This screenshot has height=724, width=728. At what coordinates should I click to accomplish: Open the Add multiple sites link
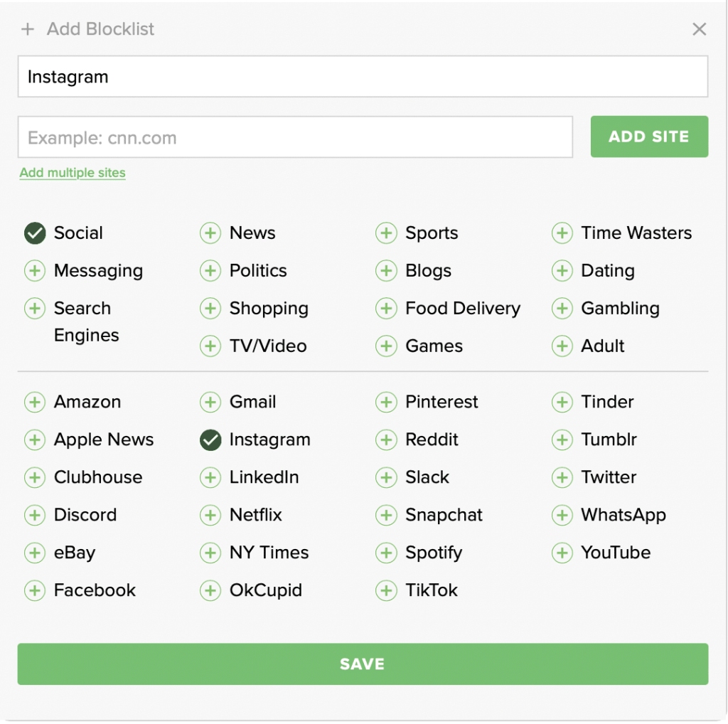pyautogui.click(x=72, y=173)
